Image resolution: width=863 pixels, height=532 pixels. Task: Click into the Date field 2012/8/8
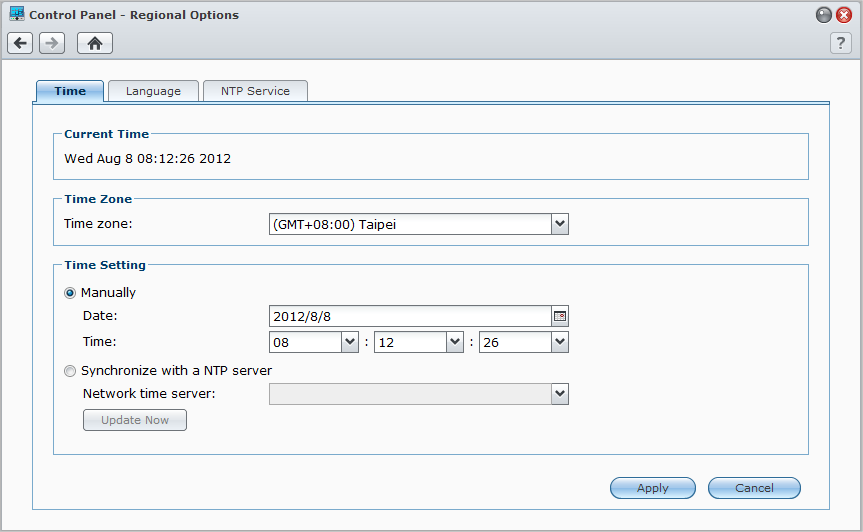click(410, 316)
